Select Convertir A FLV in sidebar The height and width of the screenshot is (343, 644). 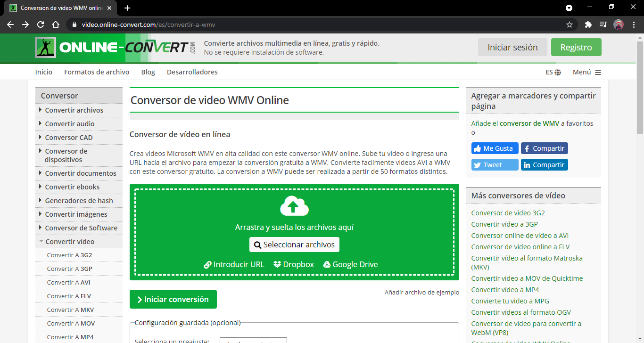(x=69, y=296)
